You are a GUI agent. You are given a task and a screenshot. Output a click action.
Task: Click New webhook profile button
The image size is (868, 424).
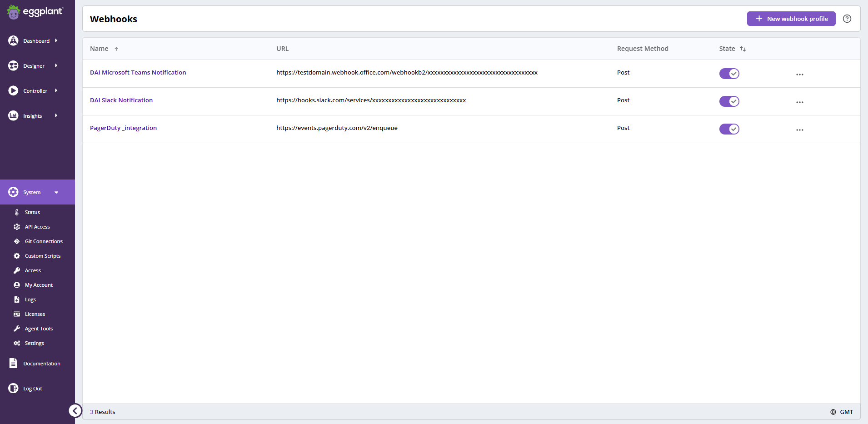coord(791,19)
